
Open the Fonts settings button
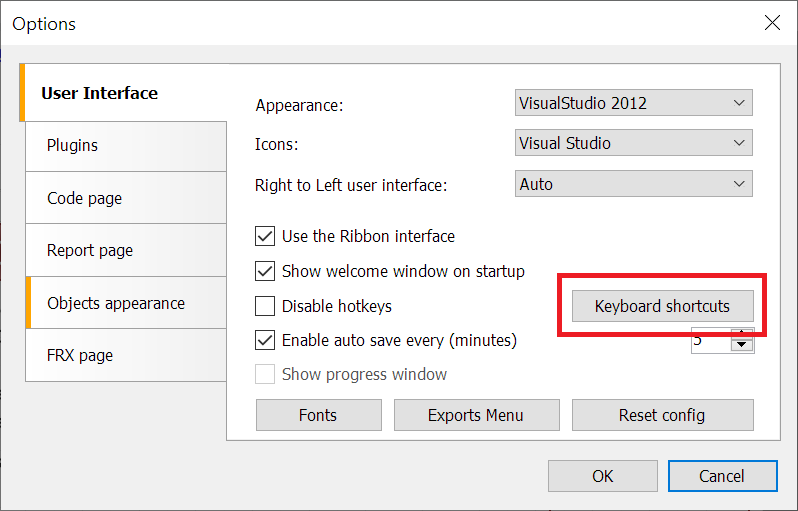pyautogui.click(x=318, y=415)
